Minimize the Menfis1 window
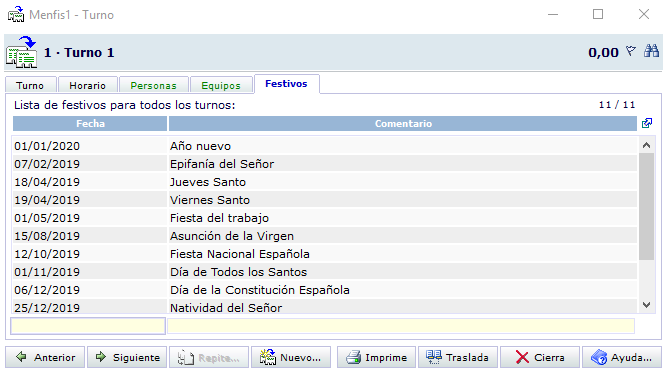Viewport: 667px width, 373px height. tap(553, 14)
